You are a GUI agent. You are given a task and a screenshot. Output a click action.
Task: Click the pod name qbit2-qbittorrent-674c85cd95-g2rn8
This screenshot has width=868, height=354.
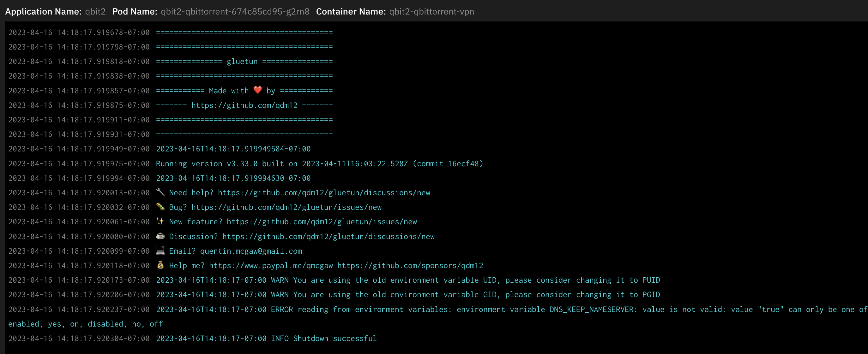click(235, 11)
